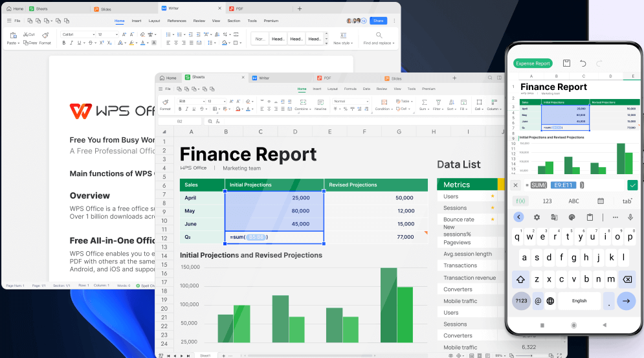644x358 pixels.
Task: Tap the ?123 key on phone keyboard
Action: click(521, 301)
